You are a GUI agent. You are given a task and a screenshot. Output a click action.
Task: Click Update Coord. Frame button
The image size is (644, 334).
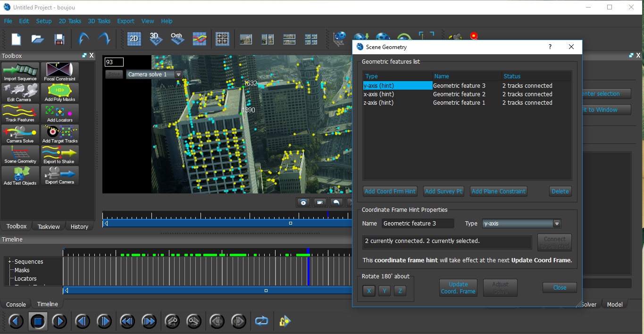pos(458,288)
